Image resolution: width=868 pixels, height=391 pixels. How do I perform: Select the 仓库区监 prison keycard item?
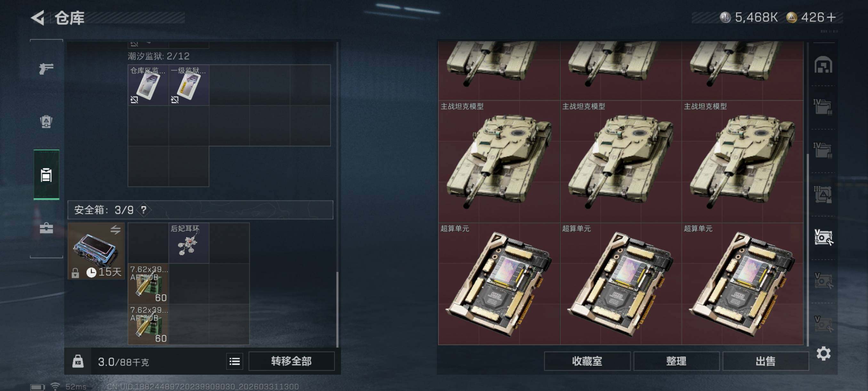(148, 85)
